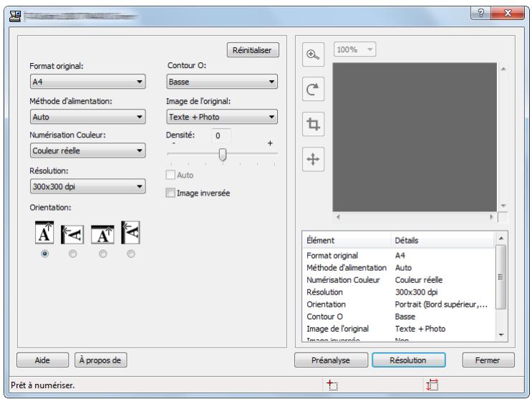Click the upright portrait orientation icon
The height and width of the screenshot is (399, 532).
(x=44, y=233)
